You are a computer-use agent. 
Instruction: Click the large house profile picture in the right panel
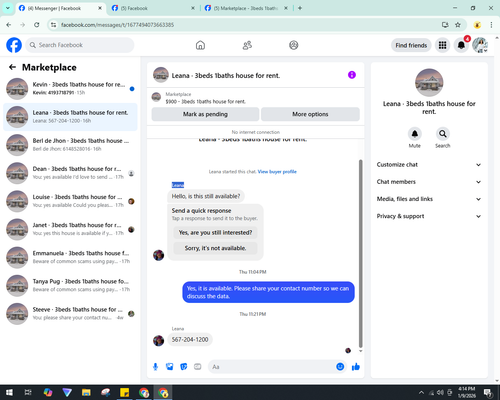tap(429, 83)
